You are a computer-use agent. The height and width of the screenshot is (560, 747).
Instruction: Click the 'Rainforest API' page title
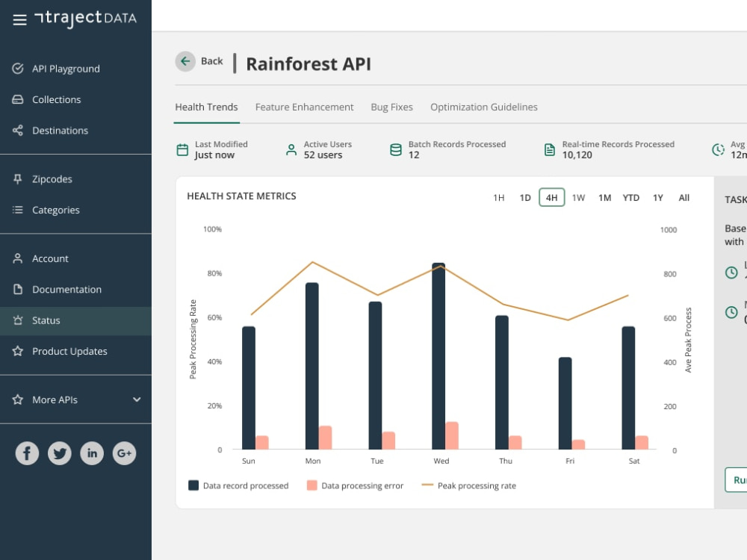tap(309, 64)
